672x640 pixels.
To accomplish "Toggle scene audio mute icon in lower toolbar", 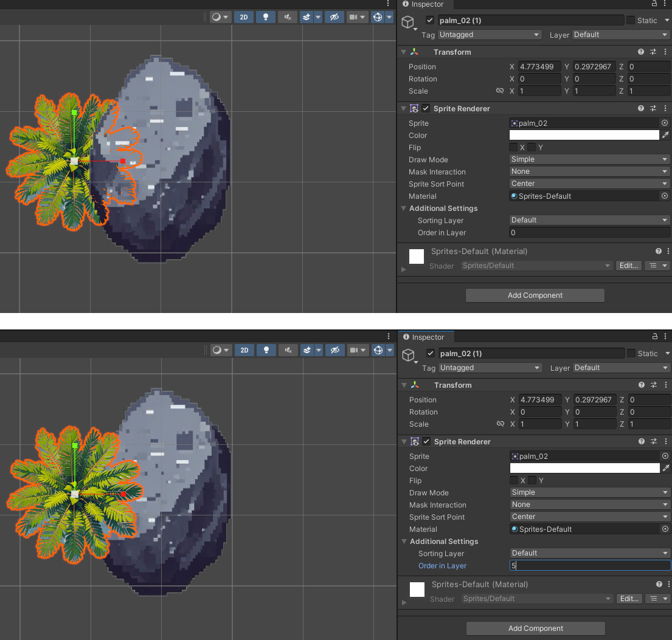I will point(288,350).
